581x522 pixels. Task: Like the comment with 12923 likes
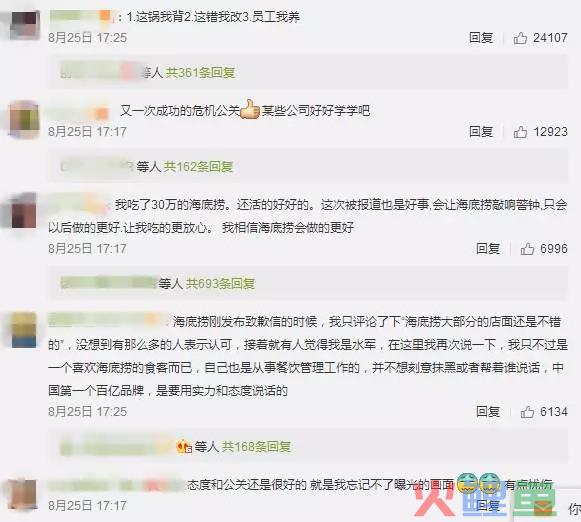pyautogui.click(x=520, y=132)
